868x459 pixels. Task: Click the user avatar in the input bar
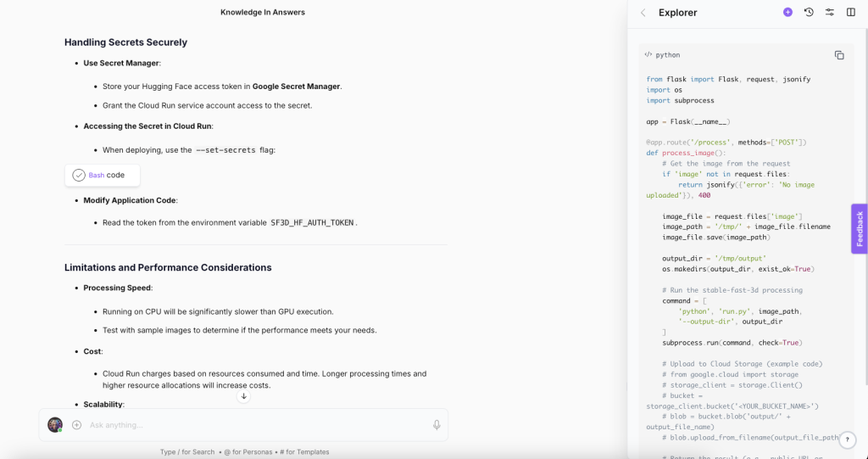pos(55,425)
